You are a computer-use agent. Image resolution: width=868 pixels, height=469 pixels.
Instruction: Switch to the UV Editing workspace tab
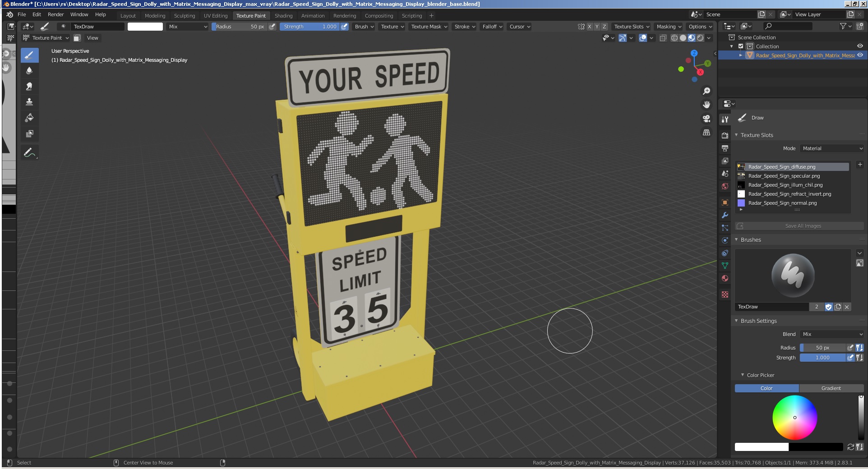216,16
